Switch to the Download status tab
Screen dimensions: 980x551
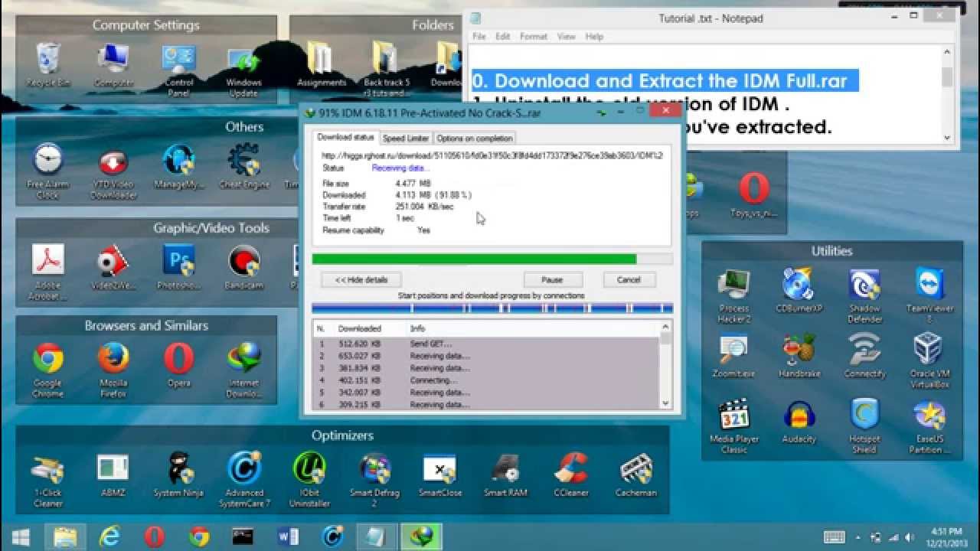point(345,138)
